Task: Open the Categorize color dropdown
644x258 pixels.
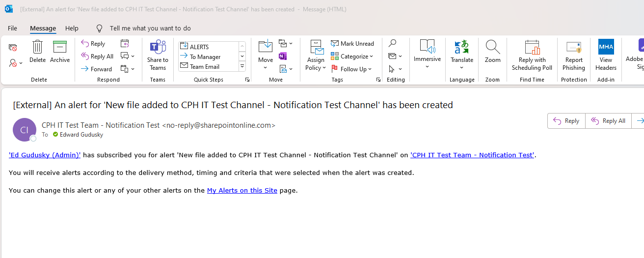Action: click(x=352, y=57)
